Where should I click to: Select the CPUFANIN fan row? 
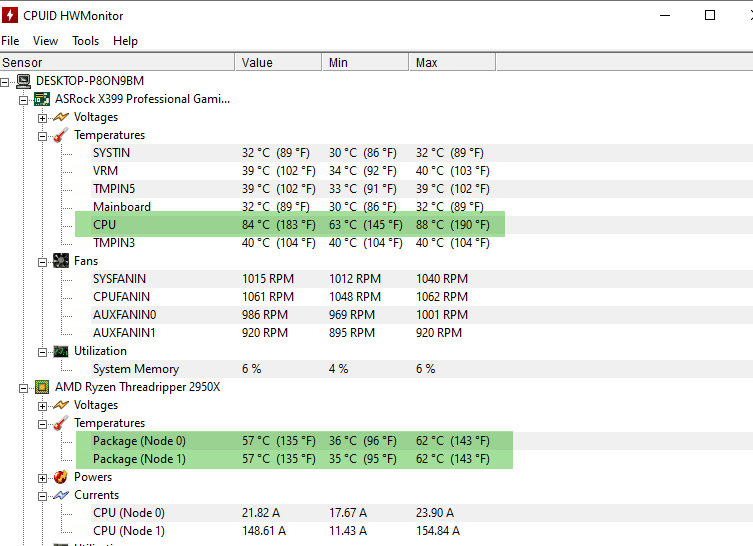coord(422,297)
